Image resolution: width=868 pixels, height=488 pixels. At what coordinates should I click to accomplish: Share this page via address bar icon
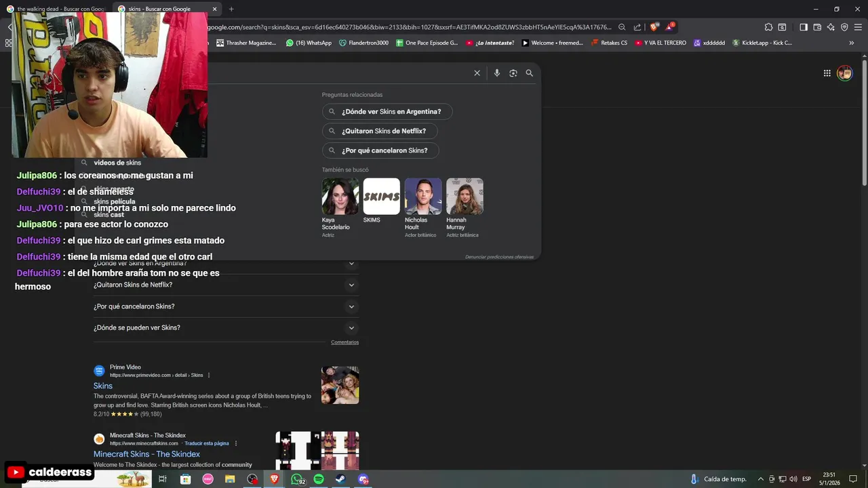[x=637, y=27]
